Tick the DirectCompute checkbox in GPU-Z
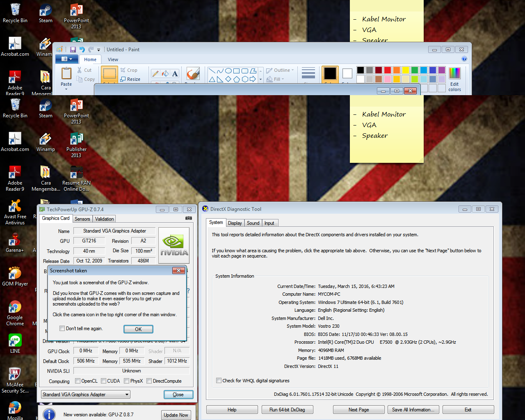This screenshot has width=525, height=420. pos(149,381)
